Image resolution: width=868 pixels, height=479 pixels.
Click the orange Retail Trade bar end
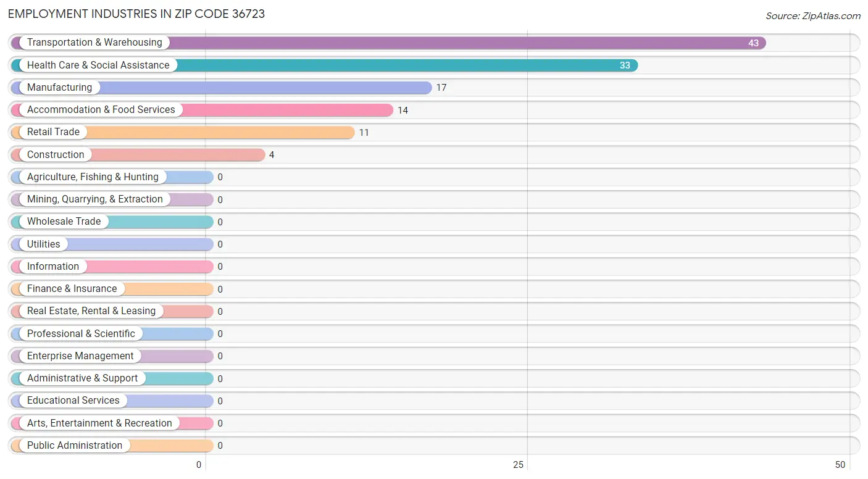tap(349, 132)
